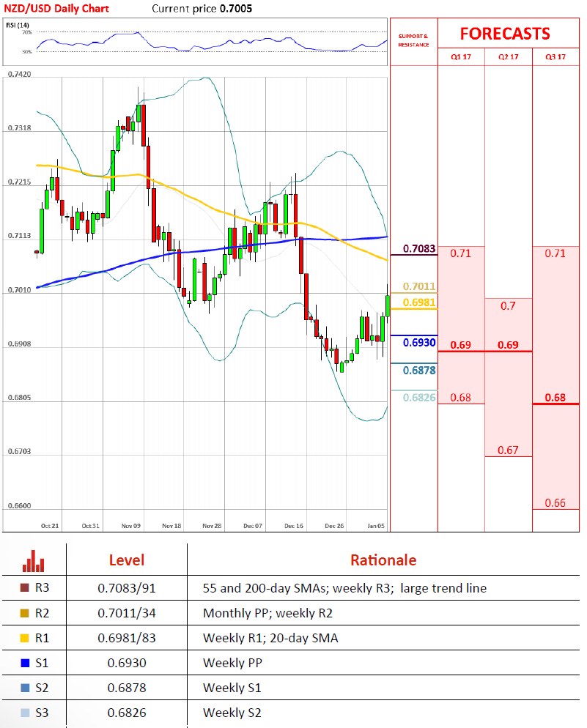
Task: Click the RSI 30% threshold label
Action: pyautogui.click(x=27, y=51)
